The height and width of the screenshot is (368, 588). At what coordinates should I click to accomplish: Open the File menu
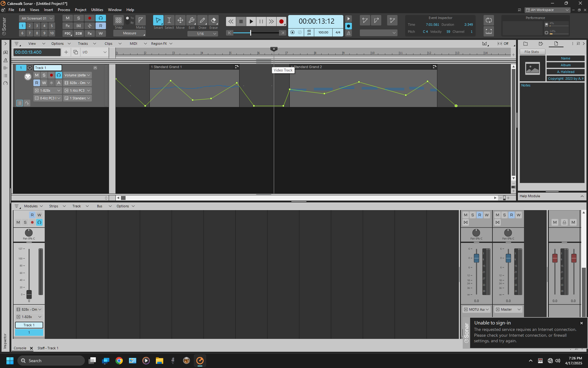[x=11, y=10]
